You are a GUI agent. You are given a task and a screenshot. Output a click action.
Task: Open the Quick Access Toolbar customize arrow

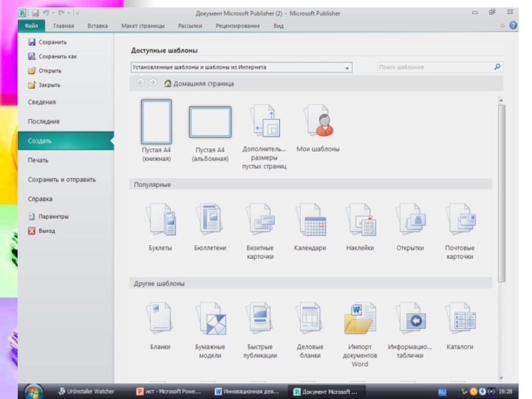(x=78, y=13)
